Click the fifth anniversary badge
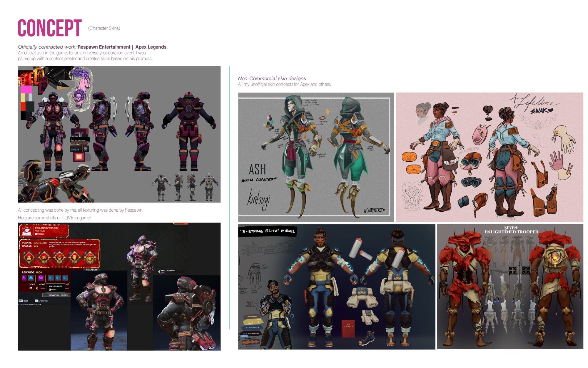 tap(90, 257)
